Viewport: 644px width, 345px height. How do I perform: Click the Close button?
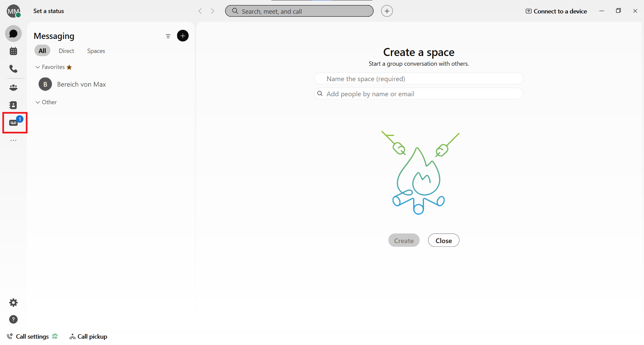click(x=443, y=240)
